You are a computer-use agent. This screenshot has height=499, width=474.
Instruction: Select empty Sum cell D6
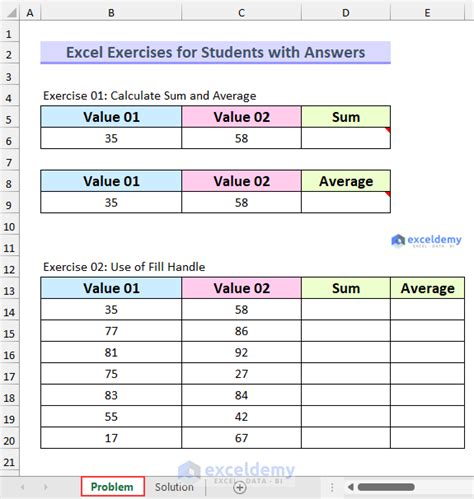[346, 138]
